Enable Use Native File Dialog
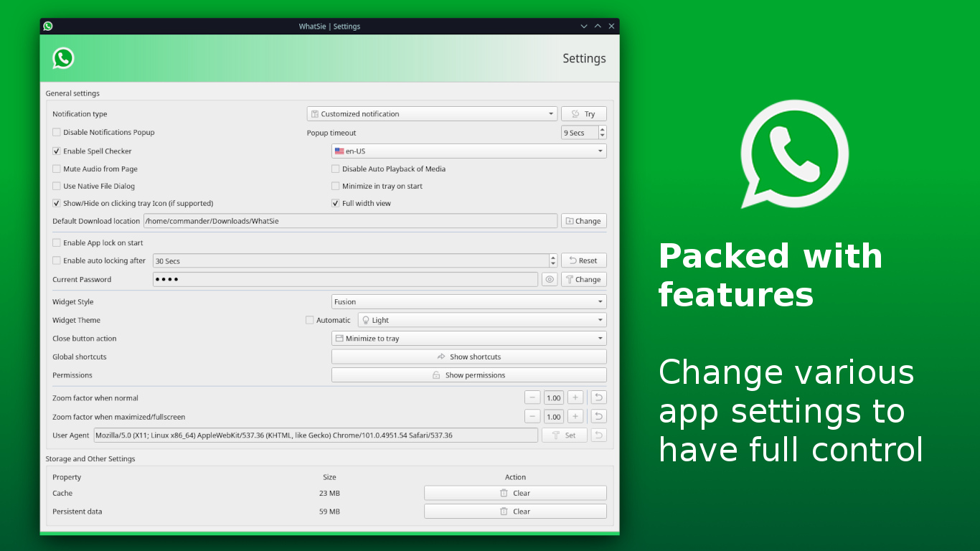Image resolution: width=980 pixels, height=551 pixels. coord(57,187)
